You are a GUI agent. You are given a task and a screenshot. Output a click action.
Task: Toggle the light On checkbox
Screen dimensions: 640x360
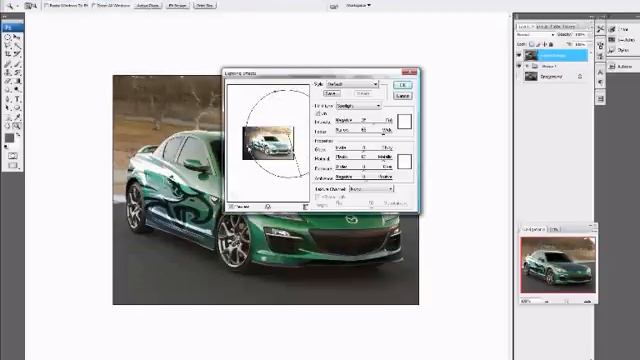pos(317,113)
